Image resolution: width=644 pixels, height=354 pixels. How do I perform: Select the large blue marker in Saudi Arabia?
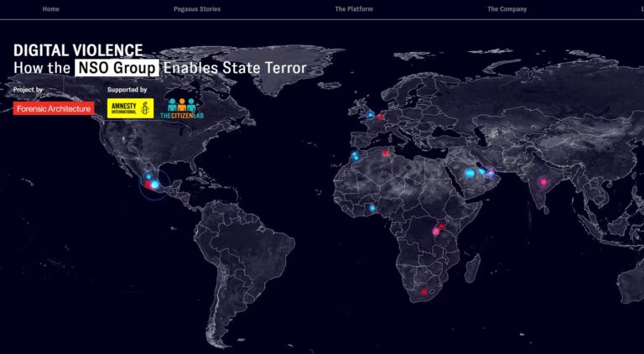click(470, 174)
